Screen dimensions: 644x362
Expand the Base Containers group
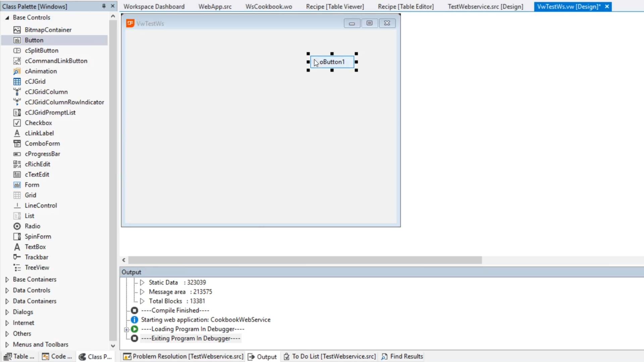pyautogui.click(x=7, y=280)
